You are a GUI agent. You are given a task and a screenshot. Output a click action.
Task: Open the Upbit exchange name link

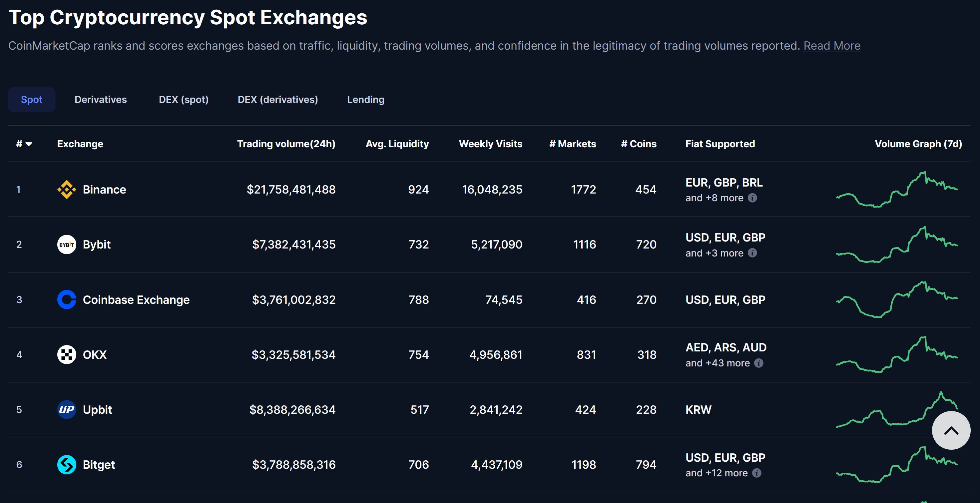tap(97, 410)
